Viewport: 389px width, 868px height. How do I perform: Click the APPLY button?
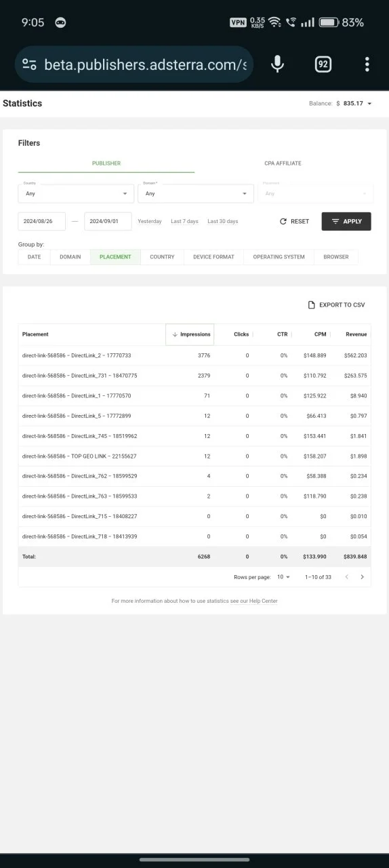346,222
